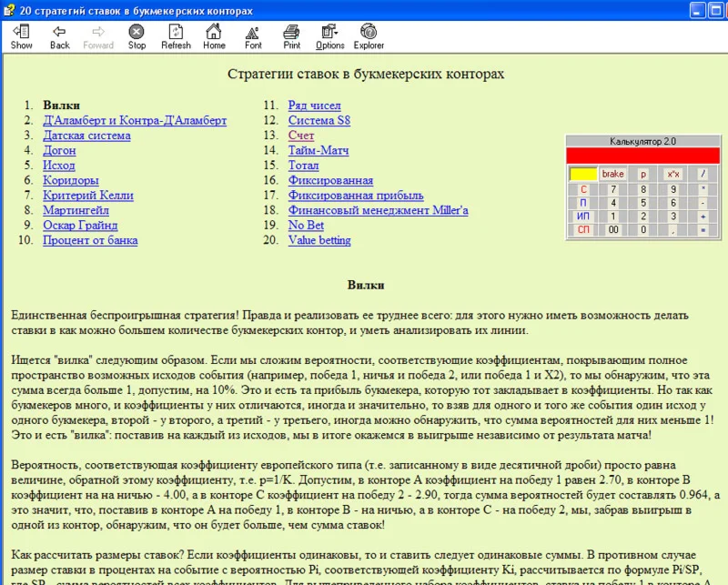Image resolution: width=728 pixels, height=585 pixels.
Task: Open the Font toolbar icon
Action: click(x=253, y=36)
